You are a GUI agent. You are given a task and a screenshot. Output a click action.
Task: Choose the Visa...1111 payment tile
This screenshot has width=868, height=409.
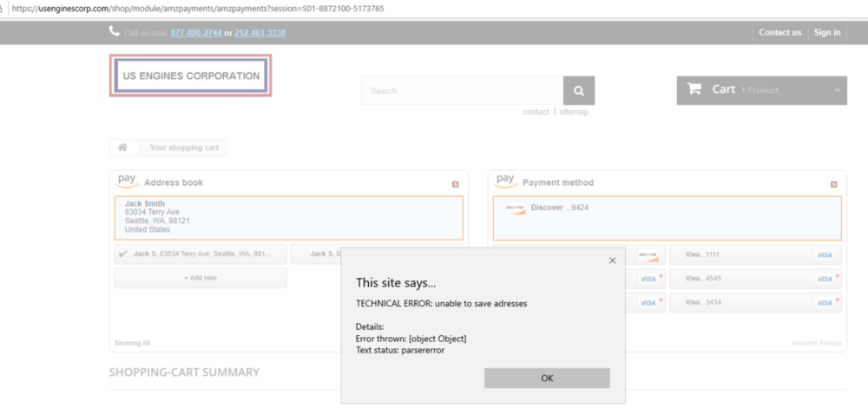[x=756, y=254]
